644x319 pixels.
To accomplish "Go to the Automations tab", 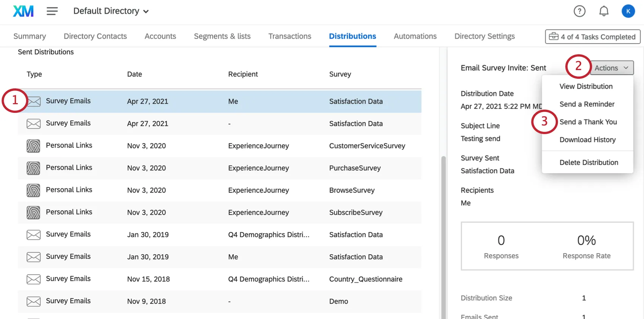I will coord(415,36).
